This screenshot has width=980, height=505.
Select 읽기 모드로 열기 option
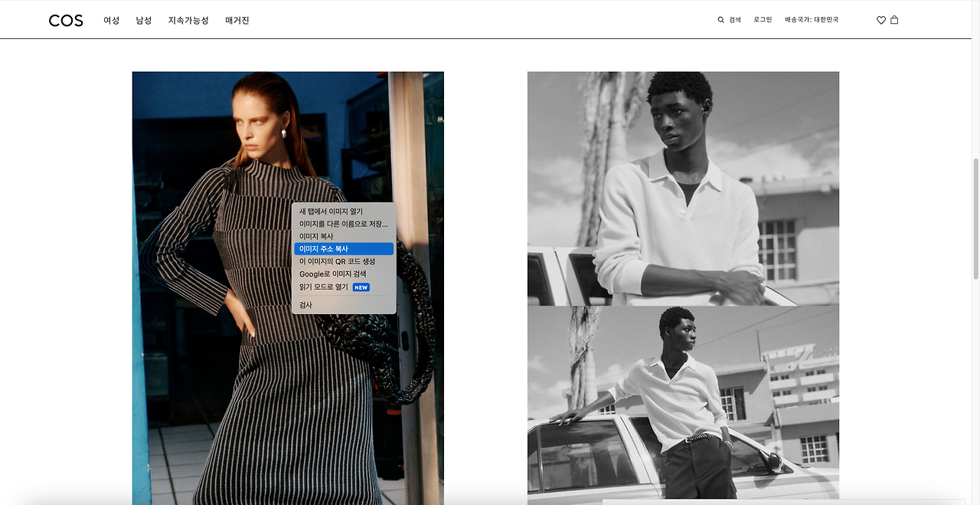[344, 287]
